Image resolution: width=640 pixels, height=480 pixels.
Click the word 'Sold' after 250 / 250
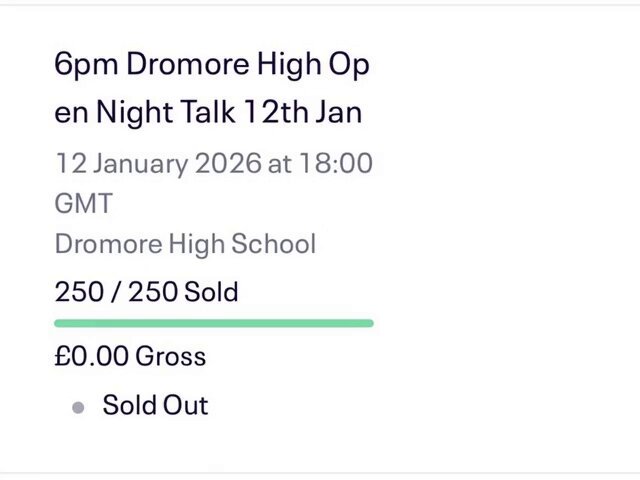click(211, 292)
